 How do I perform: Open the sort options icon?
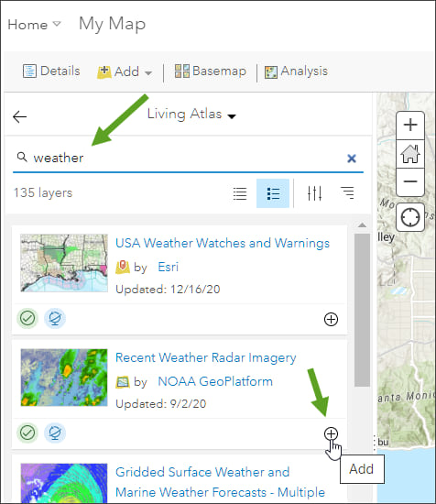tap(347, 192)
